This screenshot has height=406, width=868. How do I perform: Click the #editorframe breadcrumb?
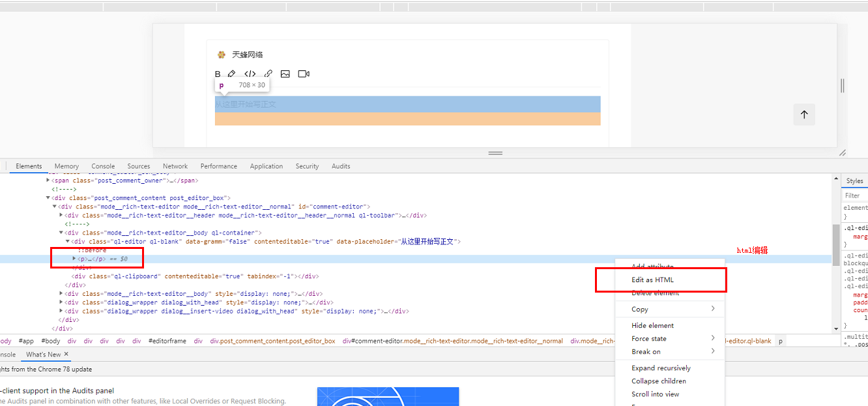click(x=167, y=341)
